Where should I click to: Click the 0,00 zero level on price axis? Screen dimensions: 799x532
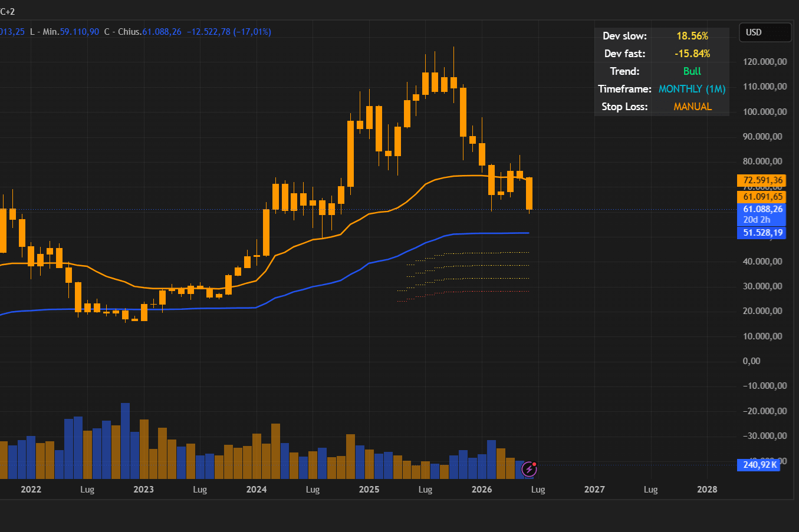pyautogui.click(x=752, y=361)
